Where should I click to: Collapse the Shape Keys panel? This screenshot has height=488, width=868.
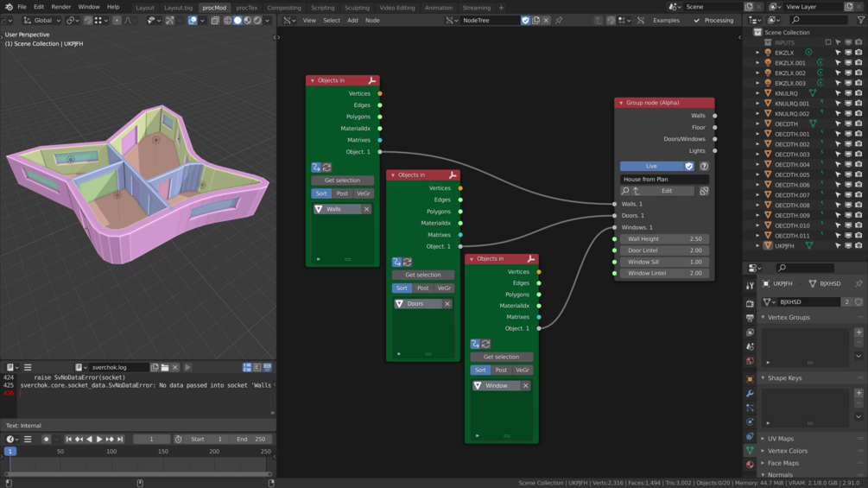[763, 378]
